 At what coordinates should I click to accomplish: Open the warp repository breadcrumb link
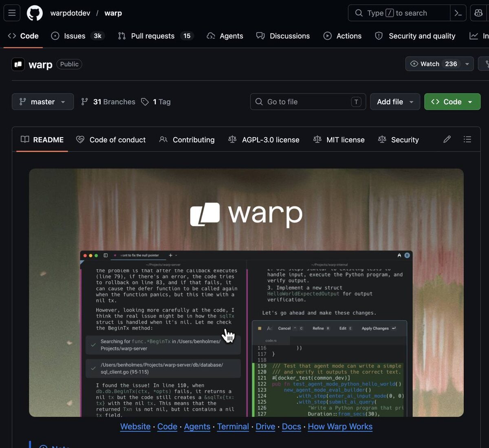pos(113,13)
